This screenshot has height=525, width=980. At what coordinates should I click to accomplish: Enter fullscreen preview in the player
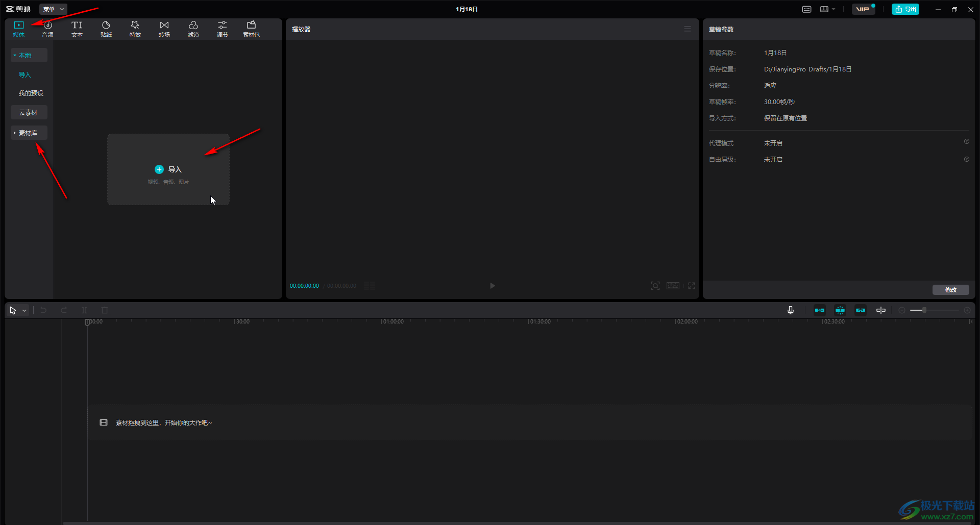[692, 286]
